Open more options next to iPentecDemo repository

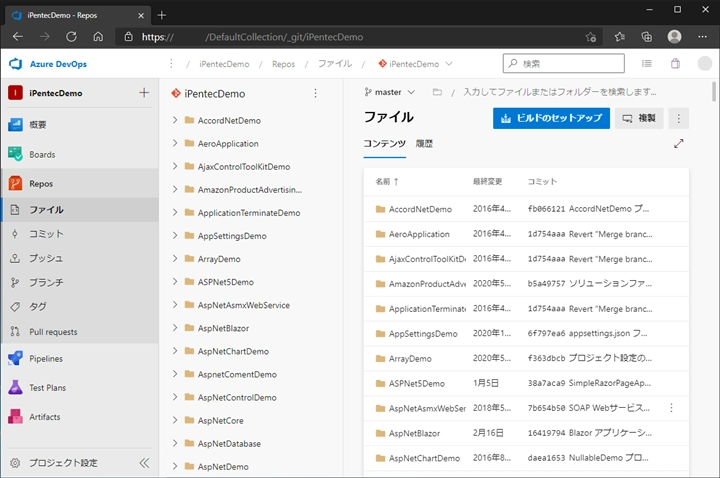pos(316,93)
